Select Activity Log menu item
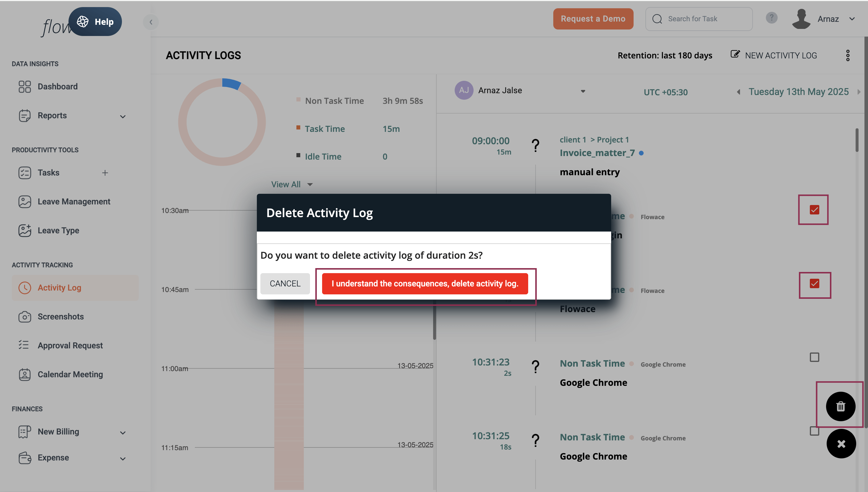The image size is (868, 492). pyautogui.click(x=75, y=288)
